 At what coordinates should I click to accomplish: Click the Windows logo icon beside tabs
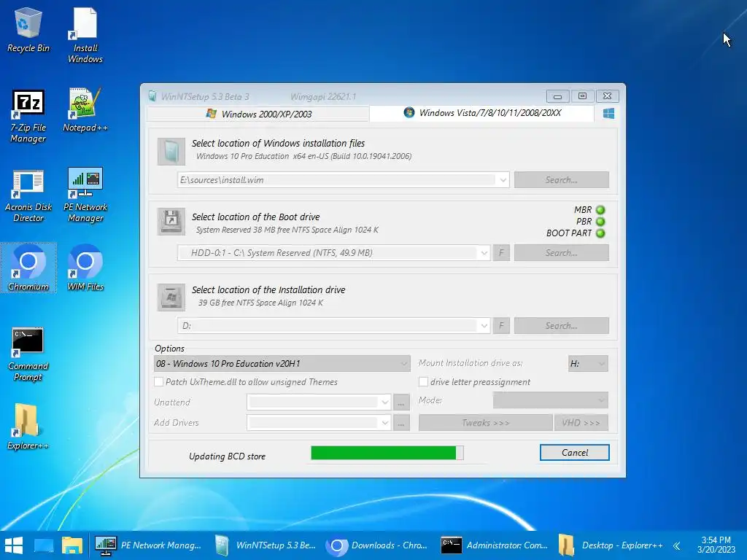click(608, 113)
